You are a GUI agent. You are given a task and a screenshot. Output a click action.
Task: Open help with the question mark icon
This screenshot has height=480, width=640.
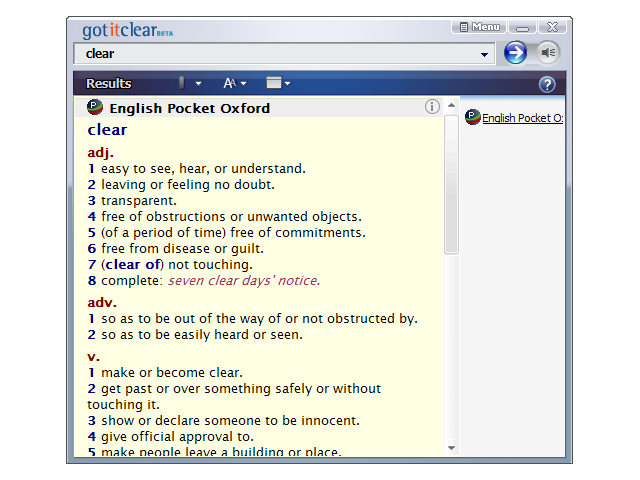click(x=547, y=84)
